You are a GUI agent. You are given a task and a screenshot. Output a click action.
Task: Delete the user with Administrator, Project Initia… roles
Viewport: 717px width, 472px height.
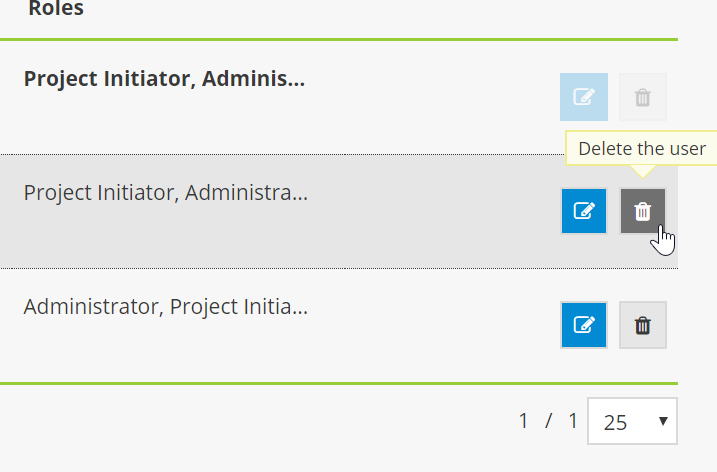point(643,325)
